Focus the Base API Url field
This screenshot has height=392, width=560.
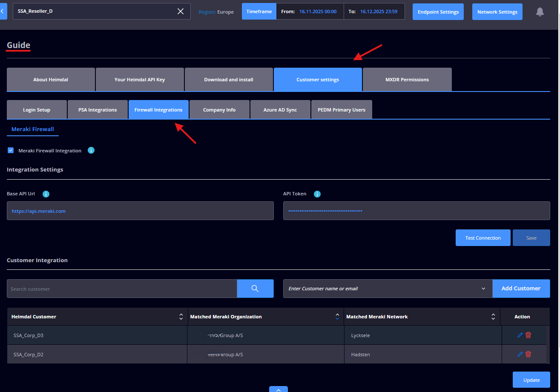coord(140,211)
